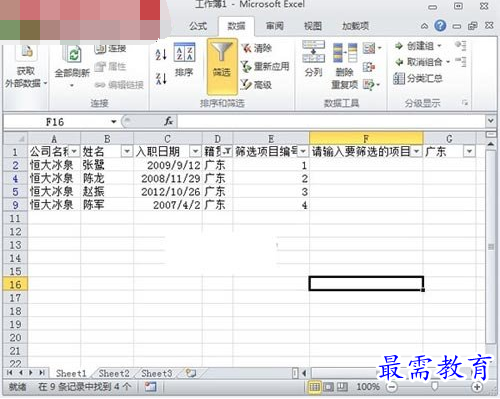Click Group (创建组) button
Image resolution: width=500 pixels, height=399 pixels.
pos(418,46)
